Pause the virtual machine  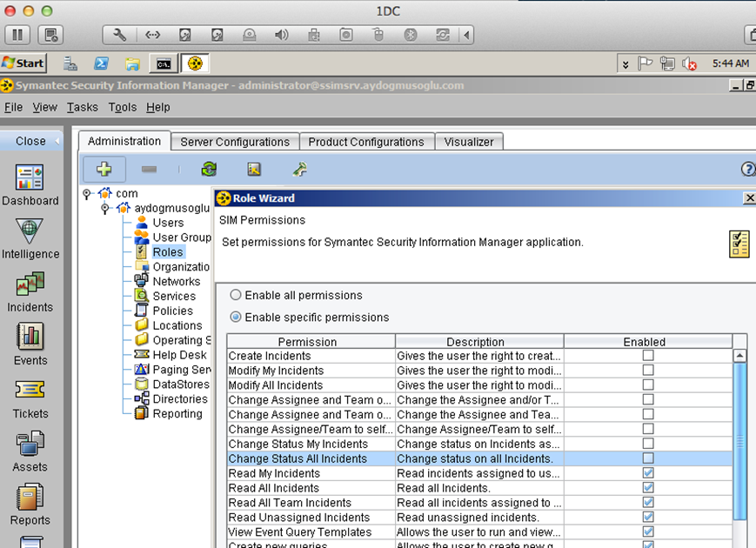pyautogui.click(x=17, y=35)
